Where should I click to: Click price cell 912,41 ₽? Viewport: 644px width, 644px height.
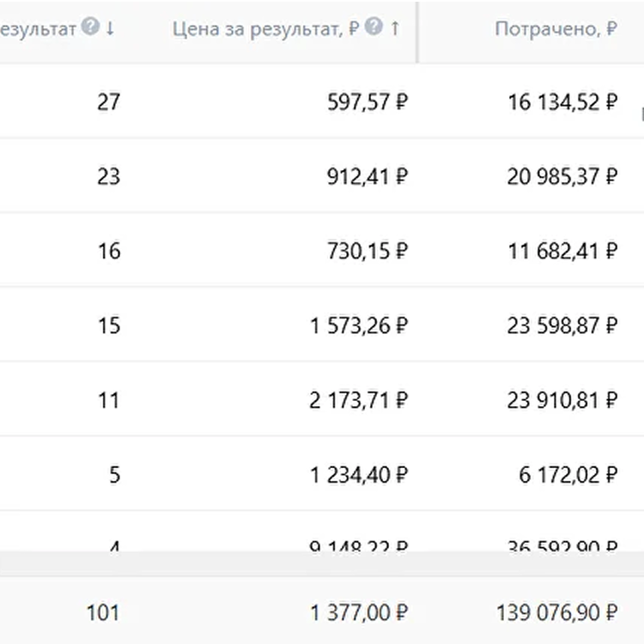coord(368,177)
